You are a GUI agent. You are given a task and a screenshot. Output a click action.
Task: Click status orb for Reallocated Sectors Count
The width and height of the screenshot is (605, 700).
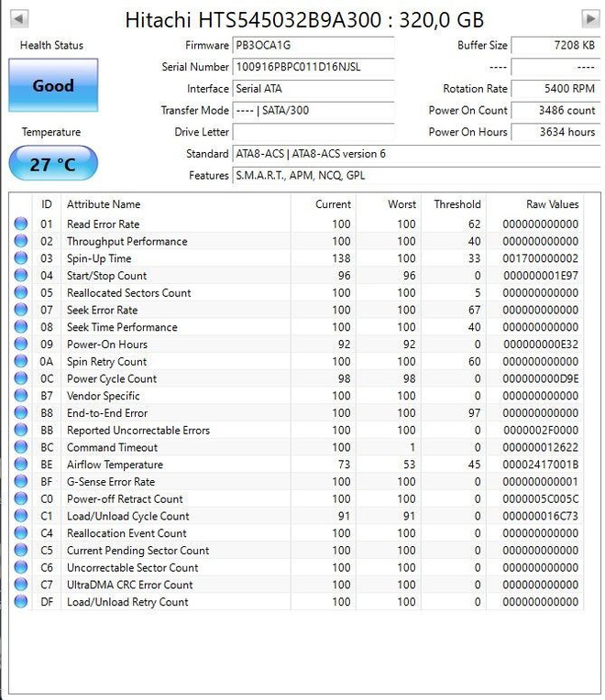click(x=20, y=292)
